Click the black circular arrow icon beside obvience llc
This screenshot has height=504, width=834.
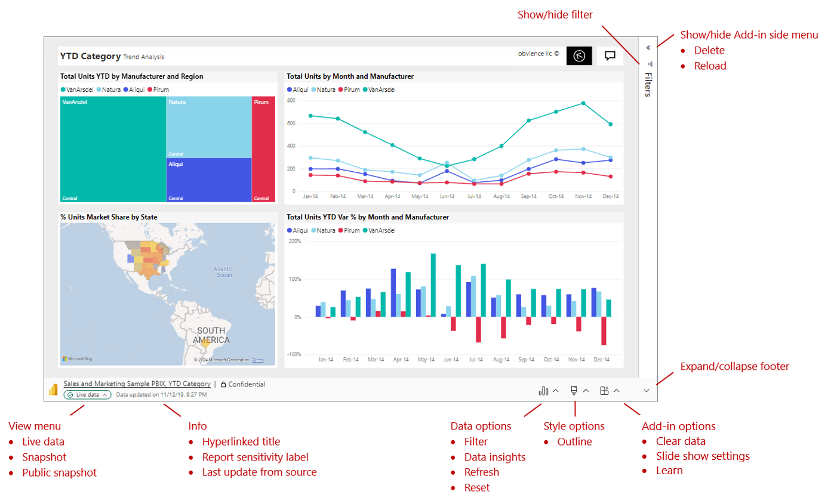pyautogui.click(x=579, y=55)
